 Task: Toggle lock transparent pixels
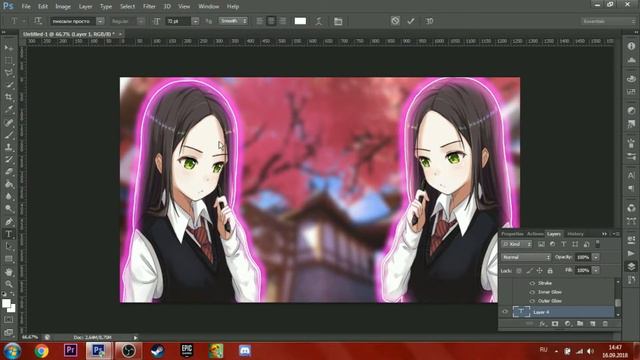pos(519,270)
